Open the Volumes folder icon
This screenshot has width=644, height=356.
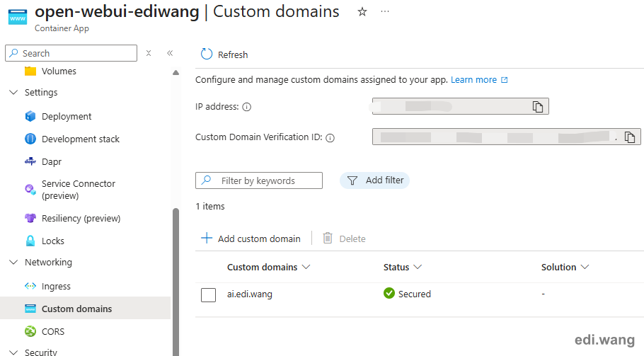[x=30, y=71]
